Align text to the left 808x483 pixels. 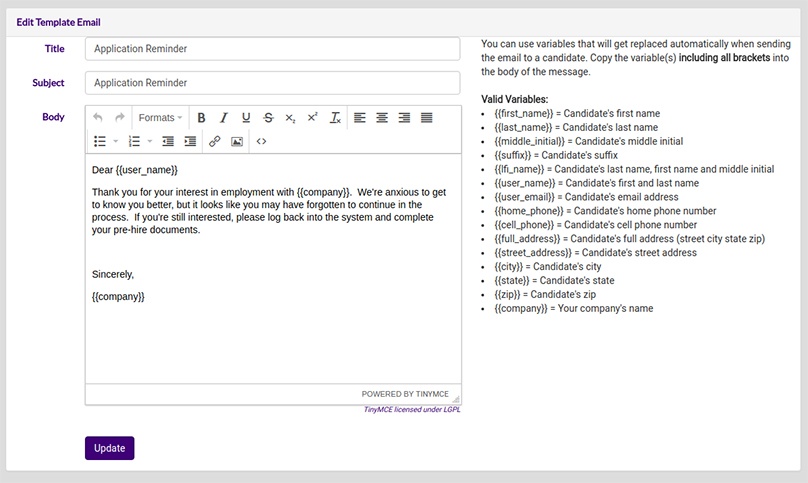coord(360,118)
